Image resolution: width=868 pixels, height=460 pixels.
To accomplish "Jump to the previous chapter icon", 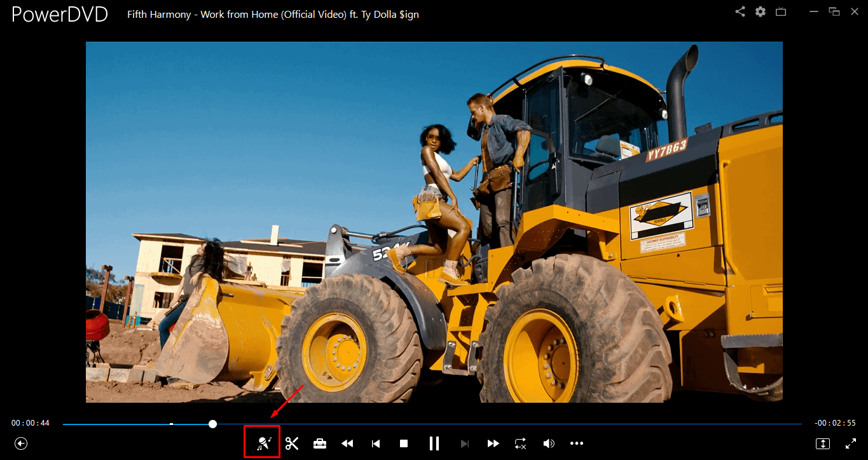I will click(375, 443).
